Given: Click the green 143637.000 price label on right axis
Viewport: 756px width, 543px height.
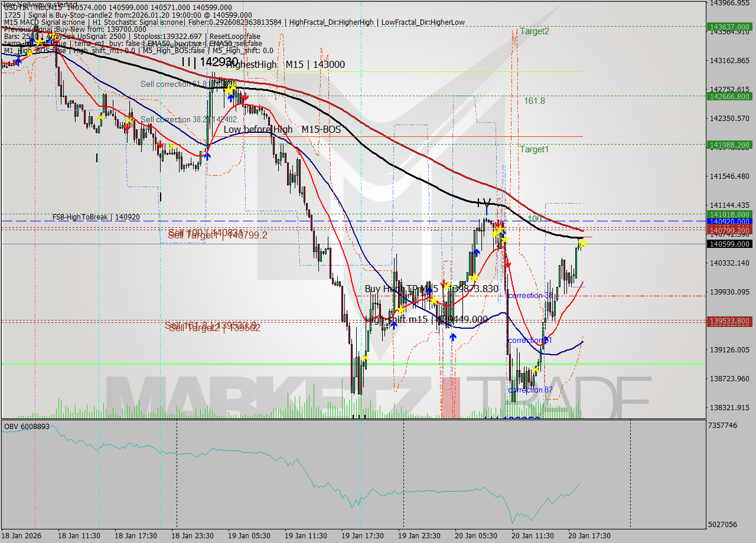Looking at the screenshot, I should click(x=729, y=27).
